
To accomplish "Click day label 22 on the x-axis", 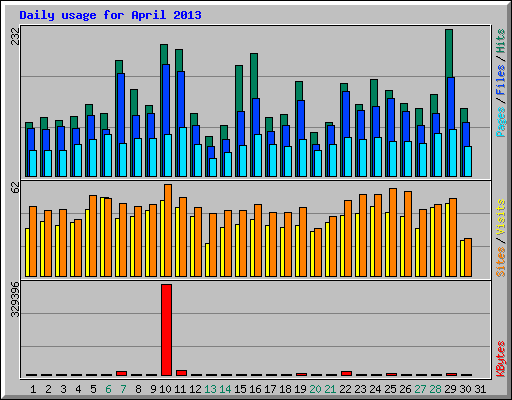I will coord(345,389).
